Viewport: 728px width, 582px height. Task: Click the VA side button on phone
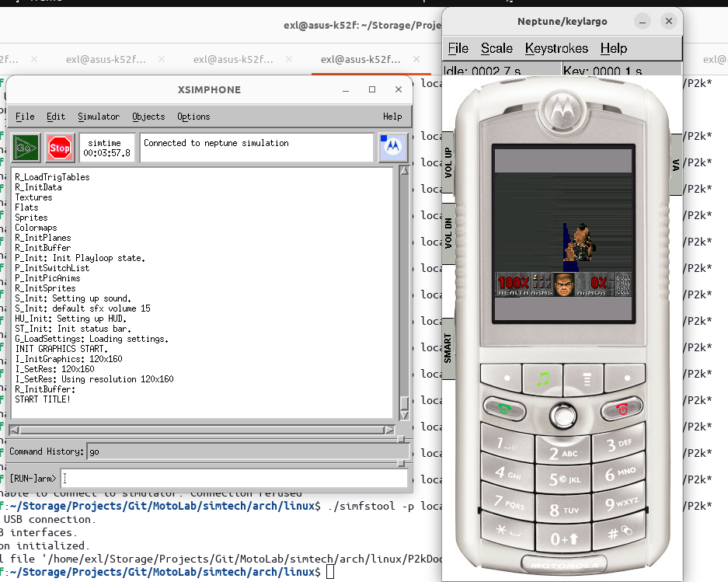pyautogui.click(x=676, y=165)
